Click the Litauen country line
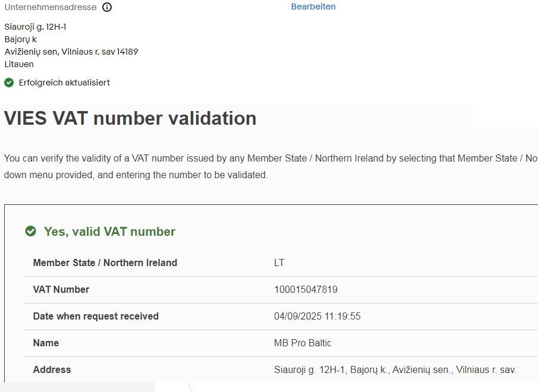The image size is (538, 392). coord(19,64)
